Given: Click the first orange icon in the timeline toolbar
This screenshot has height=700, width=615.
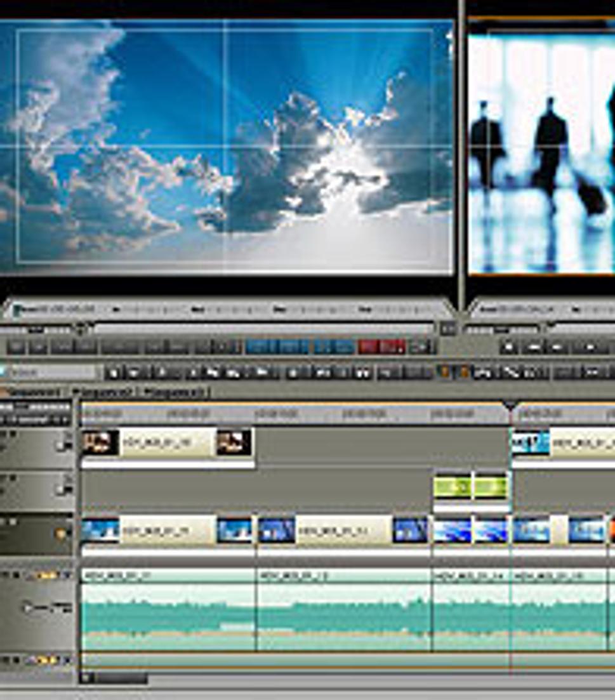Looking at the screenshot, I should click(x=445, y=371).
